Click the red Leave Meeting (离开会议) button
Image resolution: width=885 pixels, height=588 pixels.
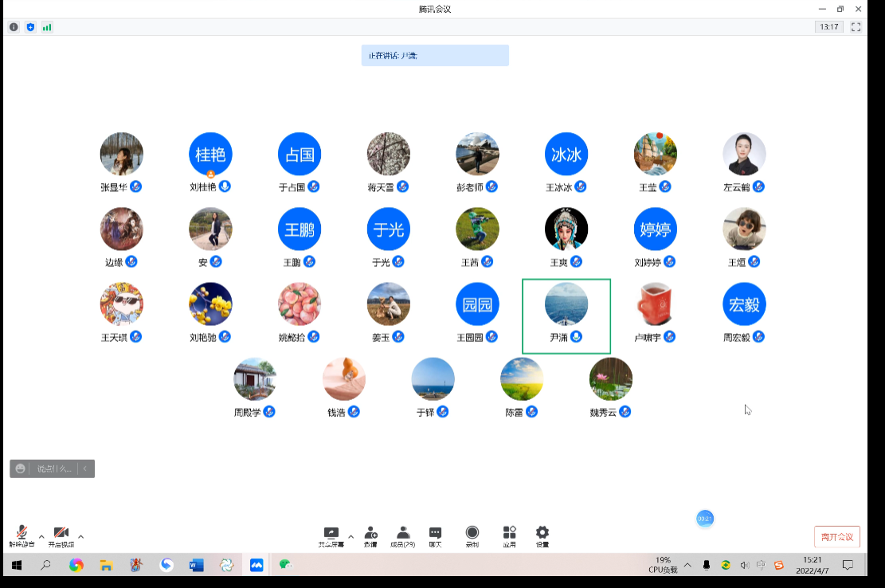point(836,537)
